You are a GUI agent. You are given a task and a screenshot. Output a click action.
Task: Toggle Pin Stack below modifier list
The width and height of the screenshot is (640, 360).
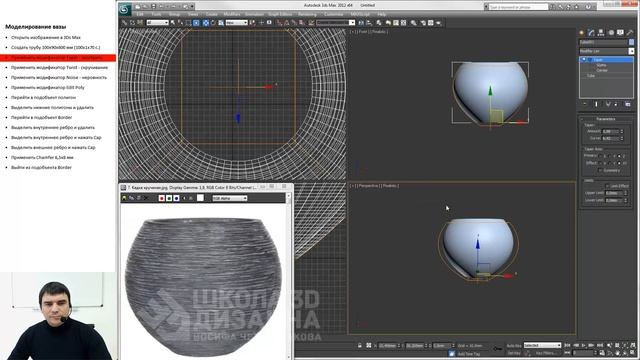584,104
